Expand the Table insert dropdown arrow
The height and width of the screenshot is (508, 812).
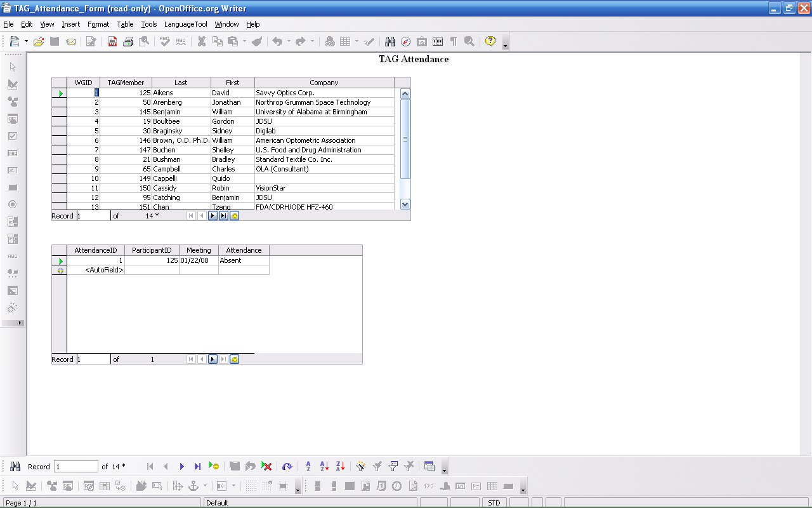click(x=357, y=41)
